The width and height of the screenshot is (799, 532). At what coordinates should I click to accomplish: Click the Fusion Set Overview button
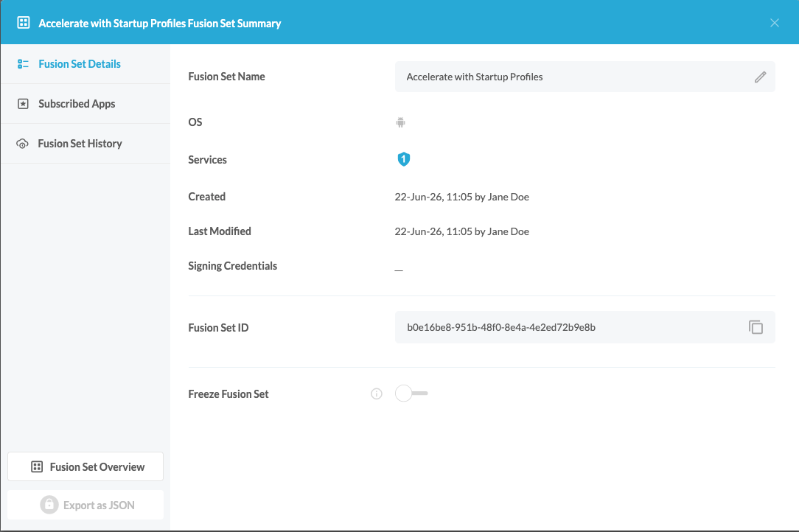[x=86, y=466]
